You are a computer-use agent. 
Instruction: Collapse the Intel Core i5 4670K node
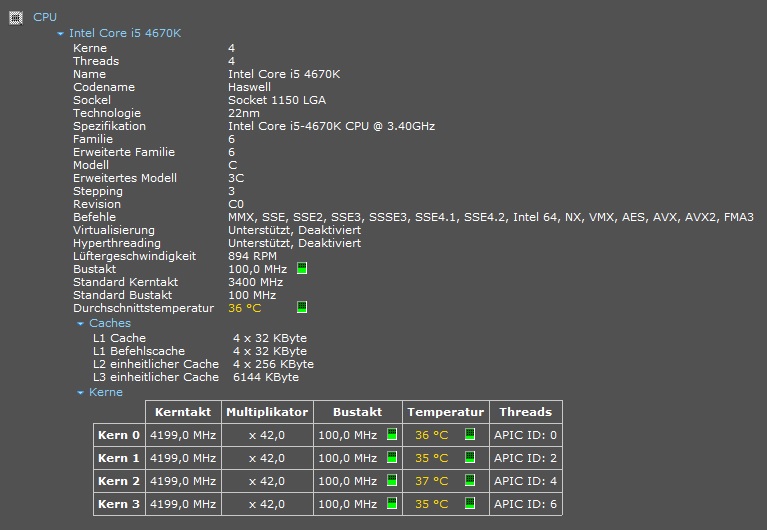pyautogui.click(x=60, y=34)
